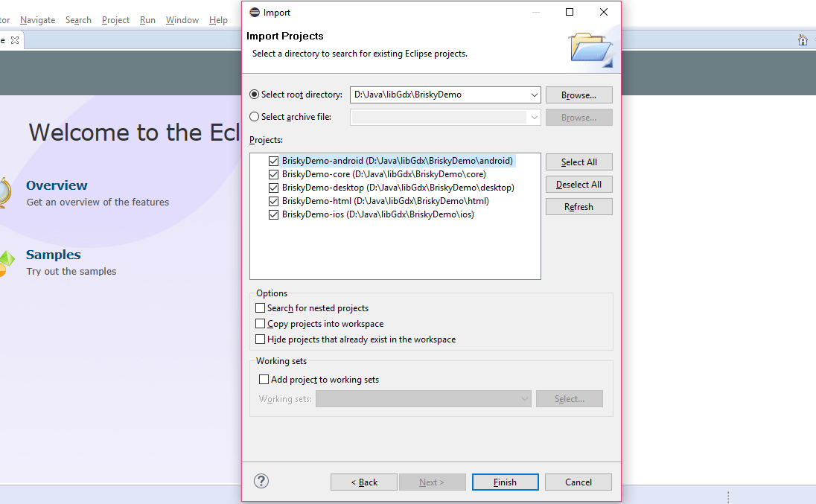816x504 pixels.
Task: Click the Cancel button
Action: coord(578,482)
